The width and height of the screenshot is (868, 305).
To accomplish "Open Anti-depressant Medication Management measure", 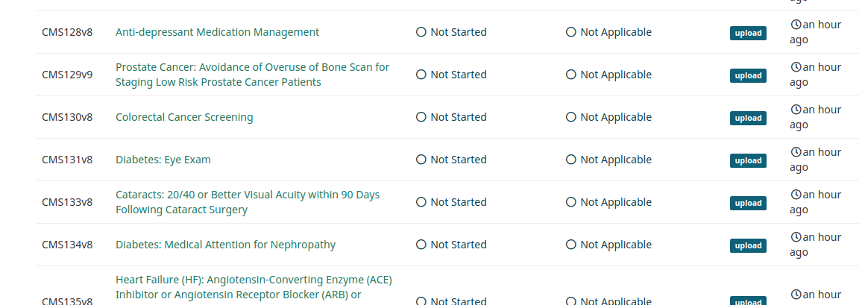I will coord(217,32).
